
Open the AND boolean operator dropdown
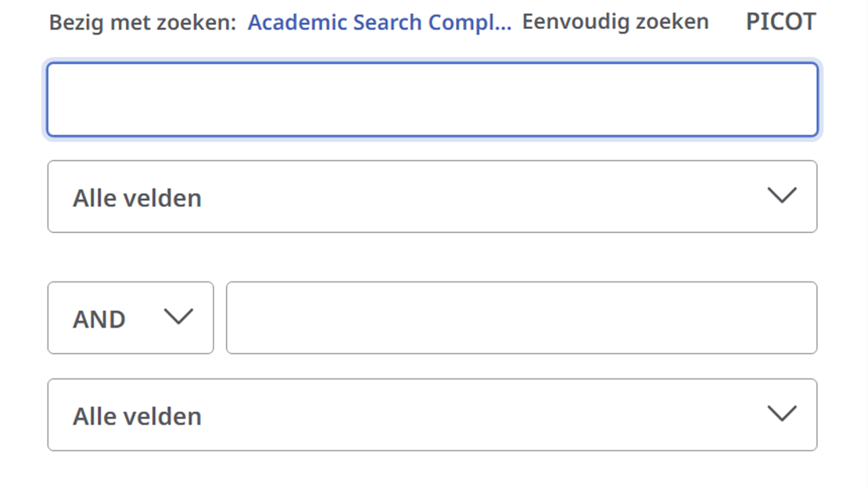131,318
